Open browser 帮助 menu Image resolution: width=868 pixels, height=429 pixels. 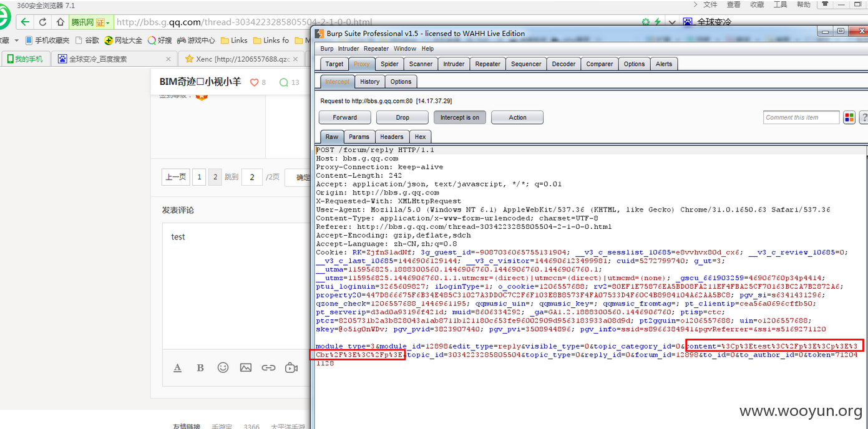tap(804, 4)
